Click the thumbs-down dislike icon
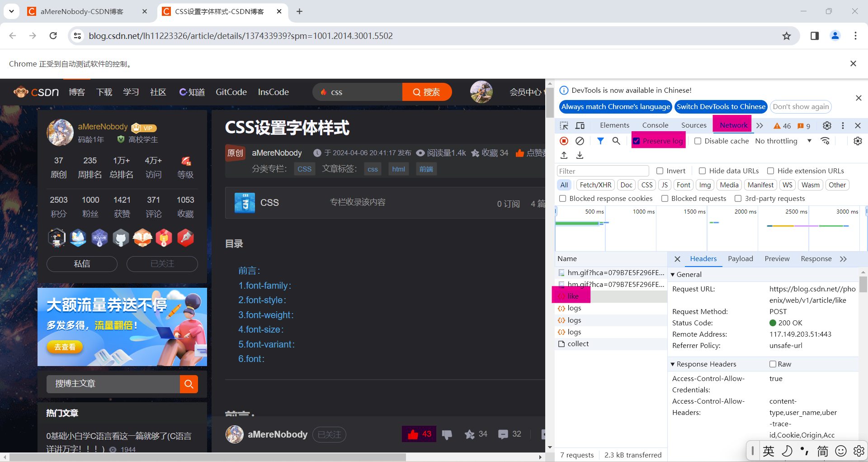This screenshot has height=462, width=868. tap(447, 435)
